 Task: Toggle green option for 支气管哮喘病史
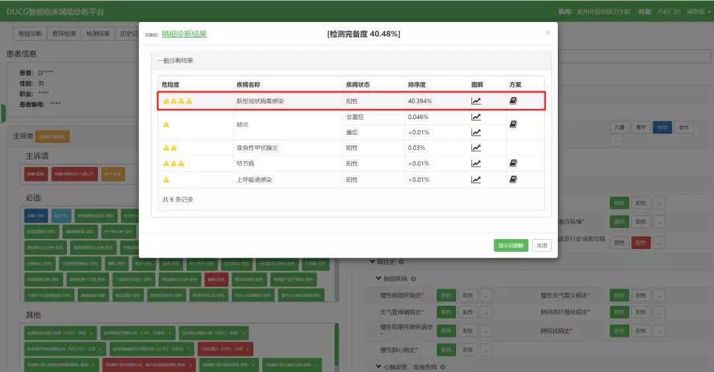446,312
